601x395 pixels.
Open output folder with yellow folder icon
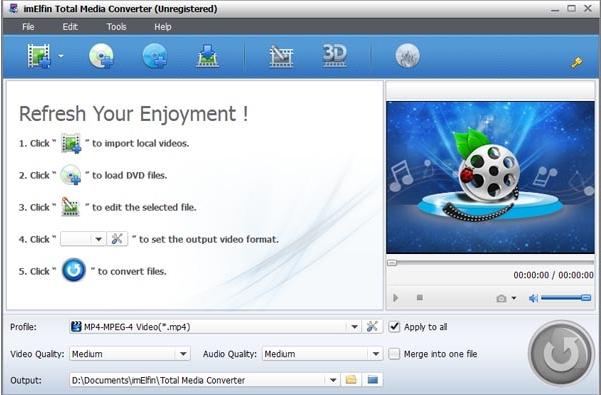coord(351,380)
